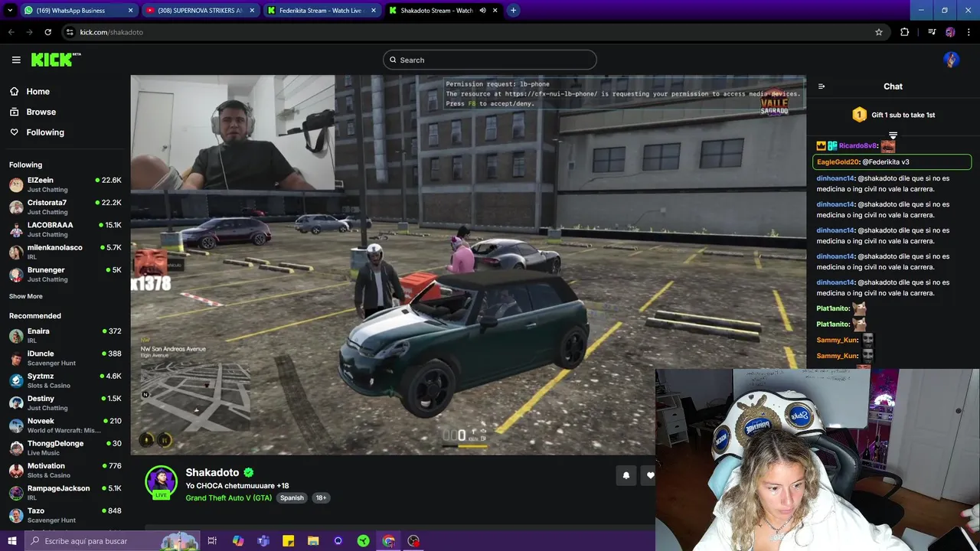Click RampageJackson channel avatar
The image size is (980, 551).
point(16,492)
